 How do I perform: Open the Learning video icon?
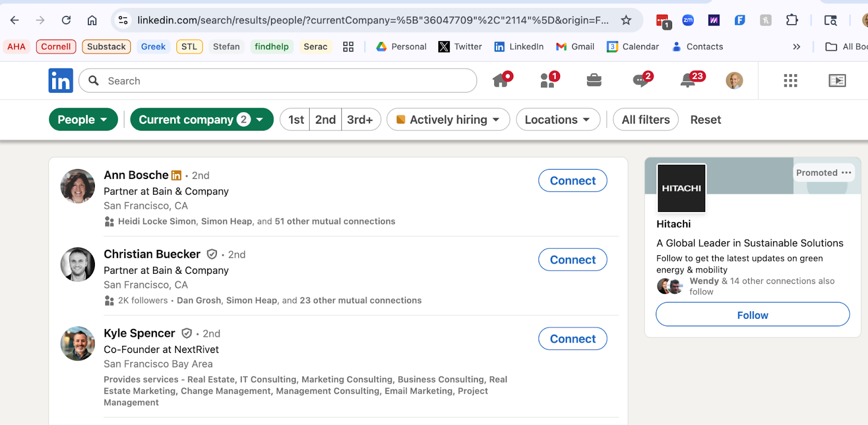(837, 81)
